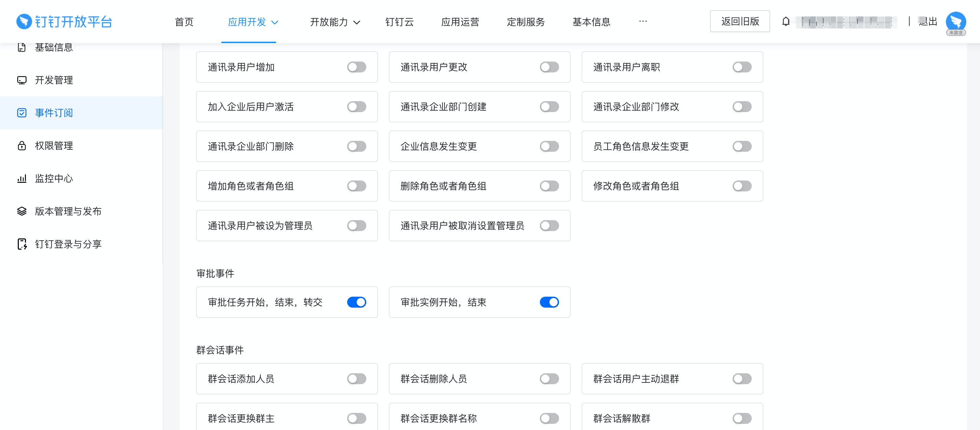Click the 事件订阅 checkmark icon in sidebar

(x=22, y=113)
